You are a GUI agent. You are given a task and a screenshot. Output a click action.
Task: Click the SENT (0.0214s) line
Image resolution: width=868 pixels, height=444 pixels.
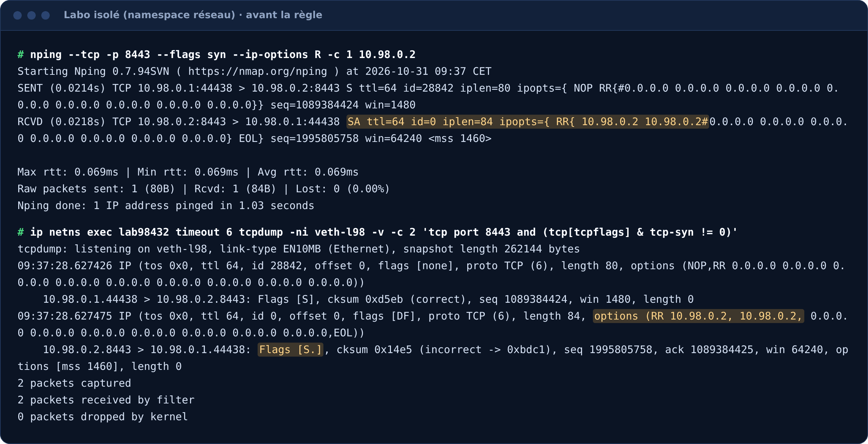click(428, 88)
